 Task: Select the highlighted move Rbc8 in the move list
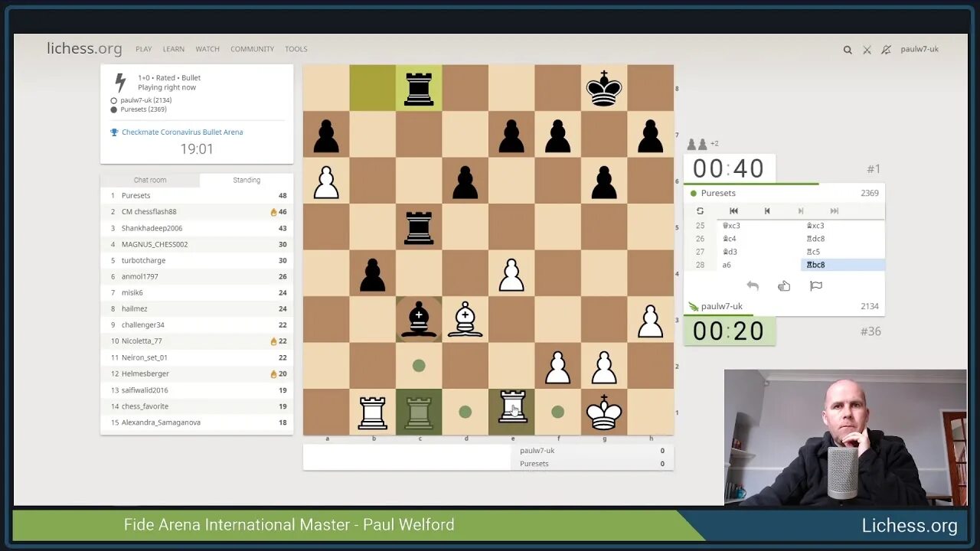tap(843, 265)
